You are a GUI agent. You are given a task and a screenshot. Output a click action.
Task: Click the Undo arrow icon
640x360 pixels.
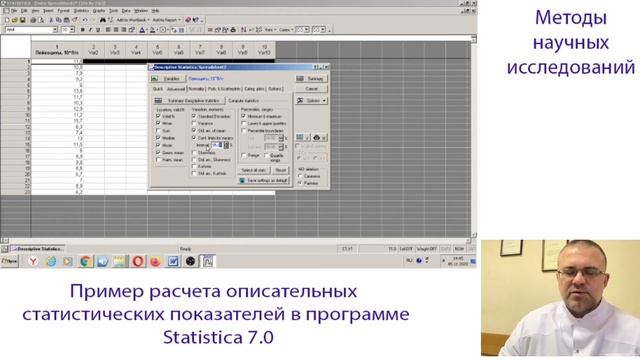pyautogui.click(x=84, y=20)
